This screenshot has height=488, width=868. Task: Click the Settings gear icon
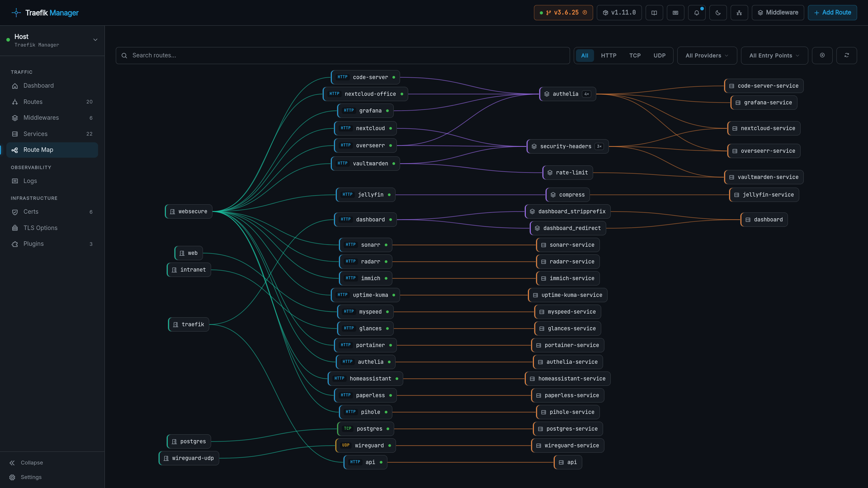pyautogui.click(x=12, y=478)
